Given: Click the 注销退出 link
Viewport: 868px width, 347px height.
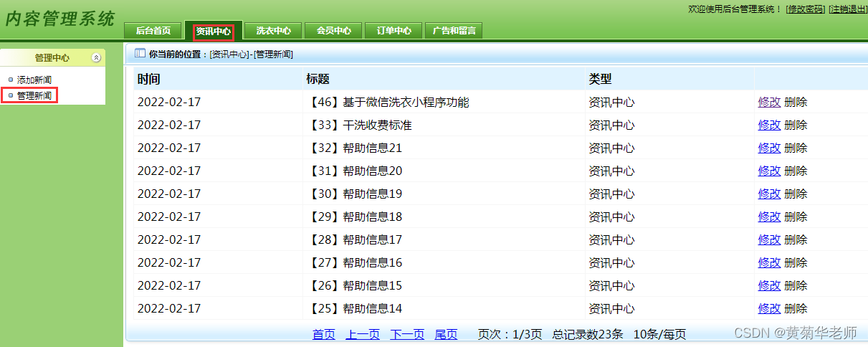Looking at the screenshot, I should [848, 9].
